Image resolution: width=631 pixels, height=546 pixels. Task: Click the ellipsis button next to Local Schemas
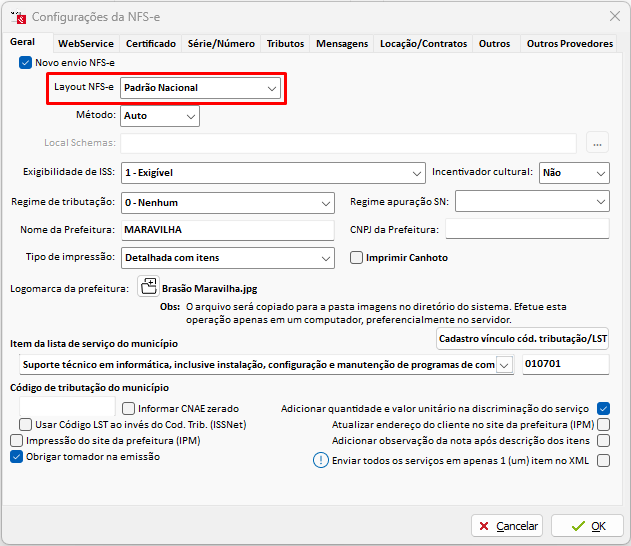point(597,144)
